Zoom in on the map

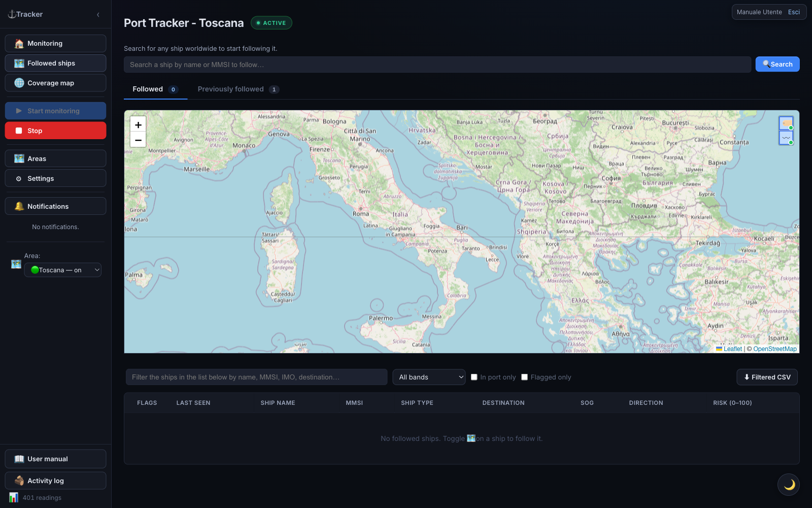[x=138, y=124]
